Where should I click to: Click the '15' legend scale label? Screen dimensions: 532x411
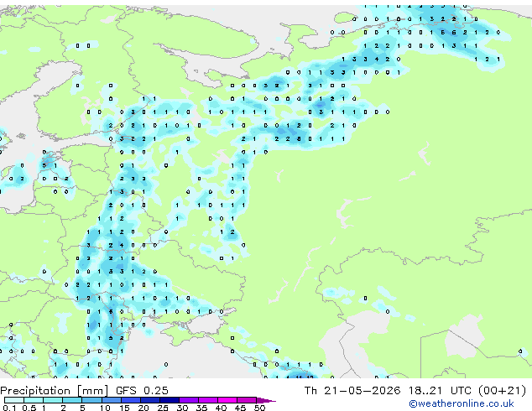point(124,408)
